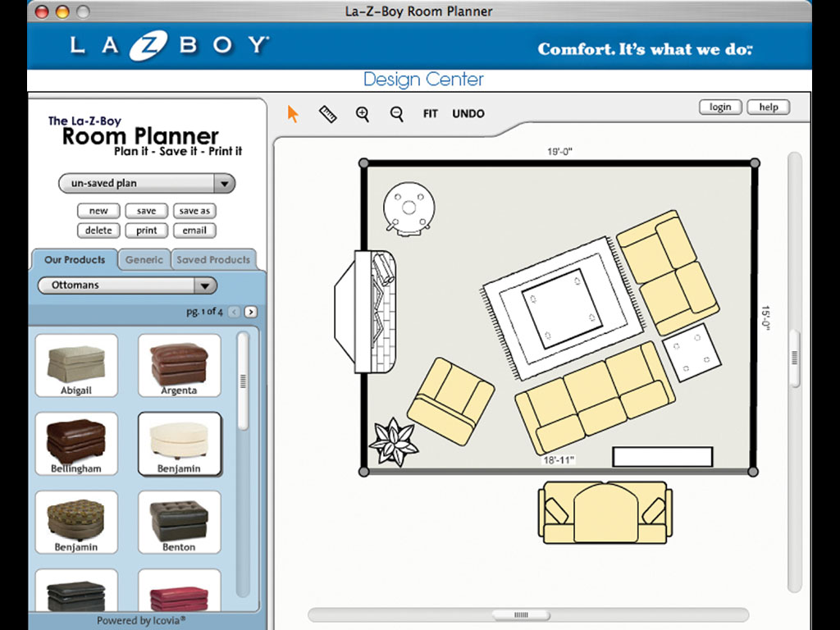Click the room's top-left corner handle
Screen dimensions: 840x630
click(363, 163)
